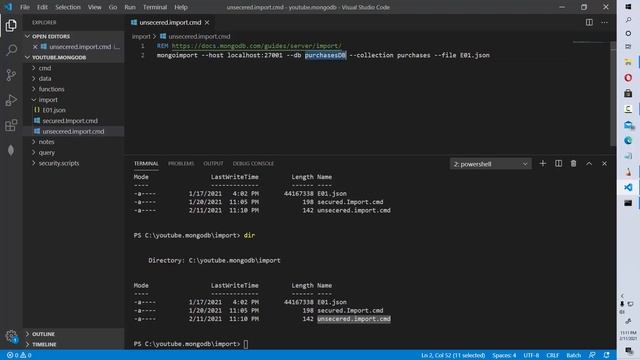Select unsecered.import.cmd in the file tree
Viewport: 640px width, 360px height.
[73, 131]
